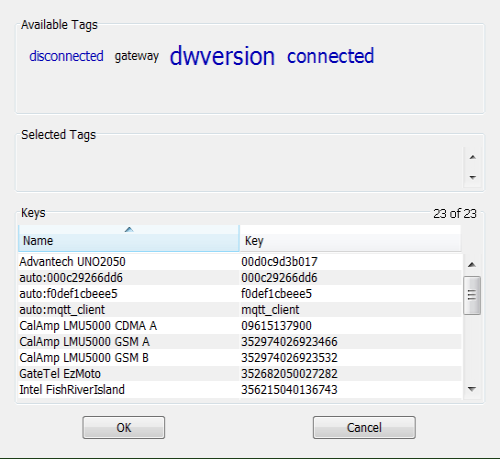Image resolution: width=500 pixels, height=459 pixels.
Task: Pick the connected tag
Action: [331, 56]
